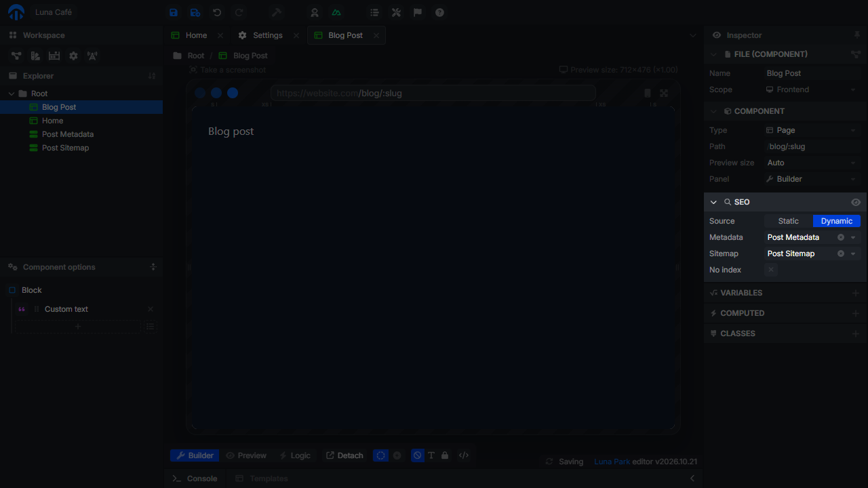This screenshot has height=488, width=868.
Task: Click the Preview mode button
Action: pyautogui.click(x=246, y=455)
